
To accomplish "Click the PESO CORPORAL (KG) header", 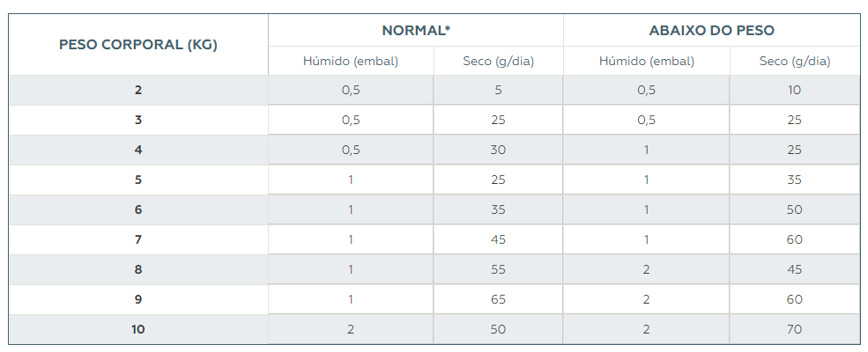I will [x=138, y=45].
